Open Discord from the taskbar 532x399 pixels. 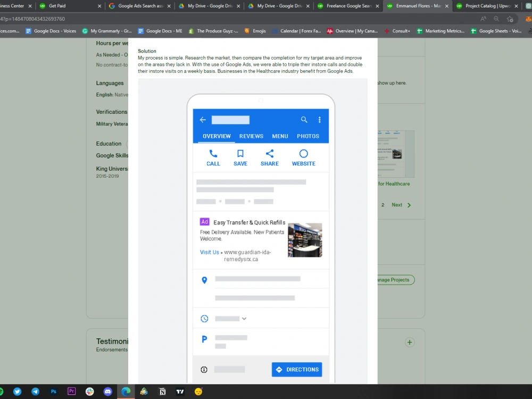108,392
